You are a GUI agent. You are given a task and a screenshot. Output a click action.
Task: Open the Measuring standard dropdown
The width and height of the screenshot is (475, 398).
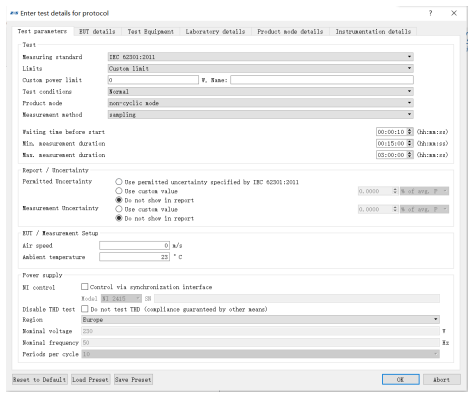point(260,57)
